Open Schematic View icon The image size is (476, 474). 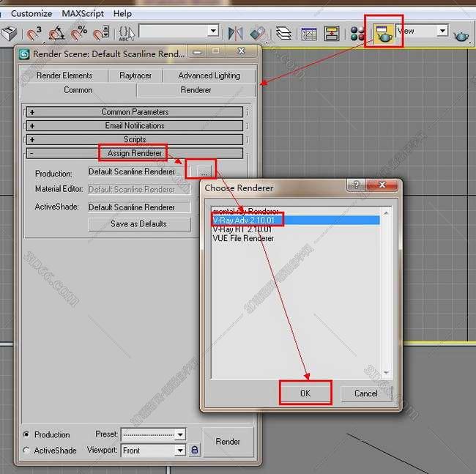(x=332, y=33)
